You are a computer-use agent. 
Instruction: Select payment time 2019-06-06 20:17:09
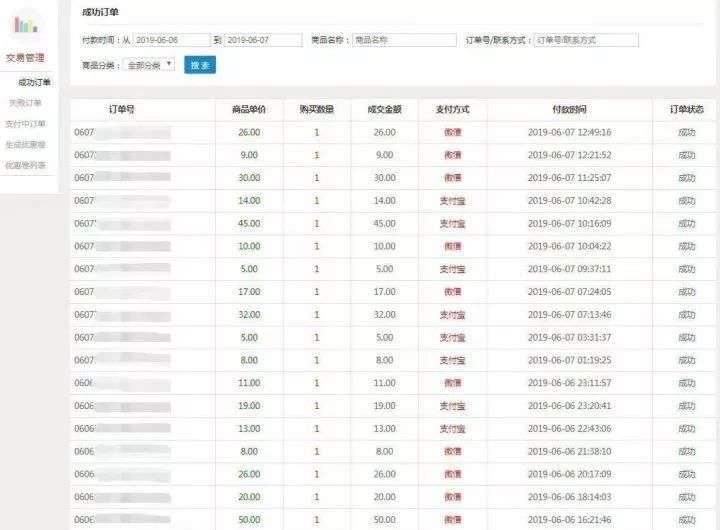569,474
